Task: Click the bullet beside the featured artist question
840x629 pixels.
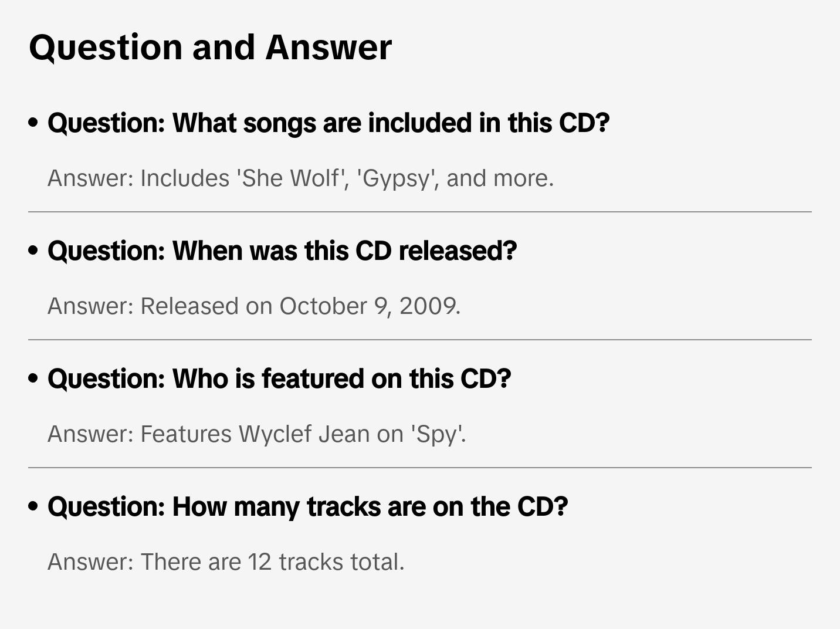Action: (33, 378)
